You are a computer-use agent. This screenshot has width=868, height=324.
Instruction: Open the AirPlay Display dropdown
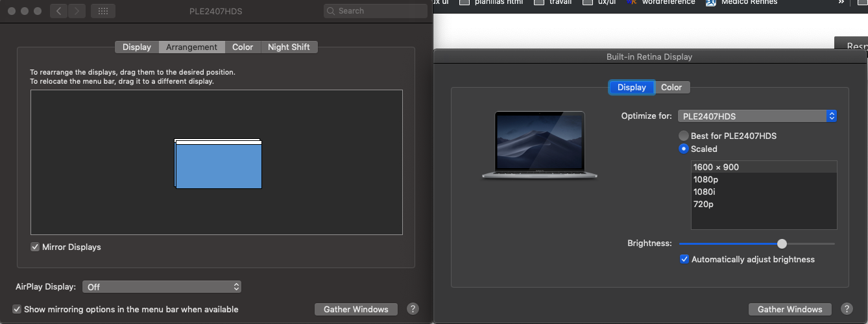point(162,286)
